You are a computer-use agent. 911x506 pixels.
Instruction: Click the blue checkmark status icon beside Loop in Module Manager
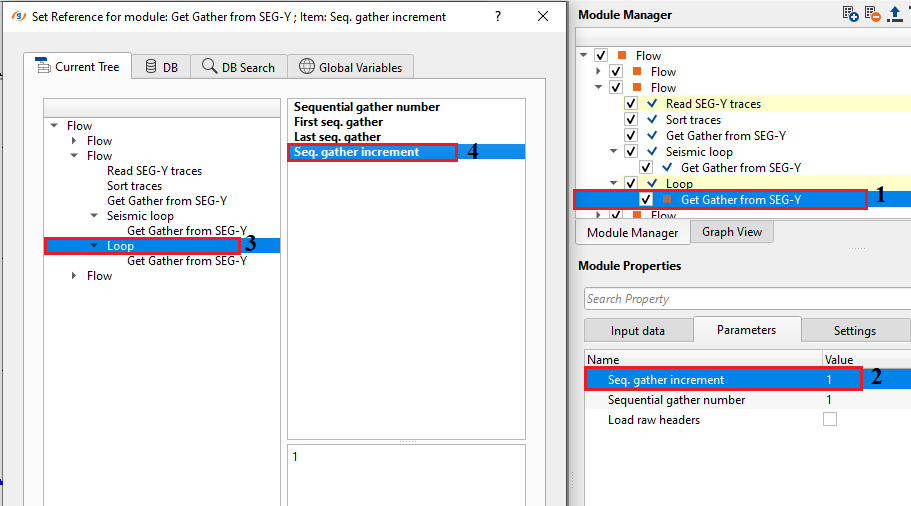click(x=652, y=184)
